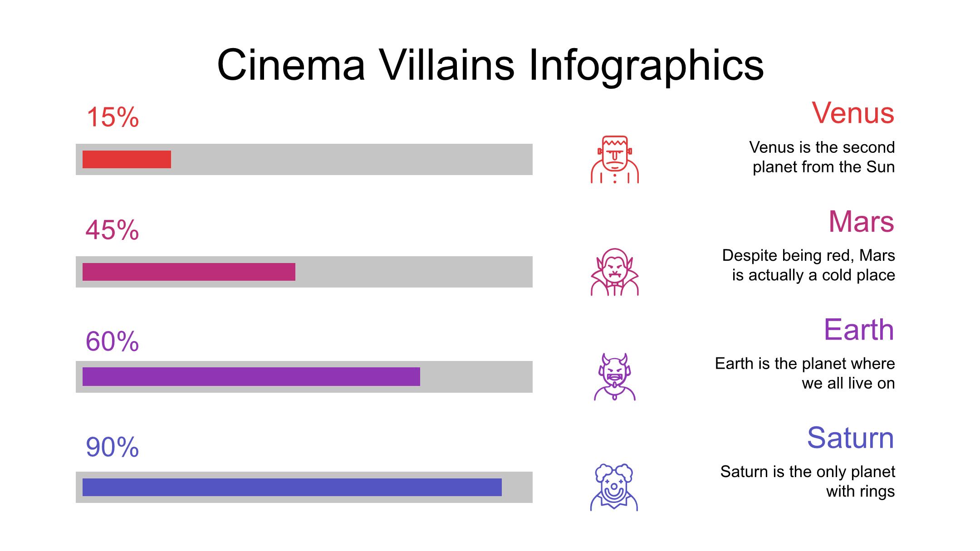
Task: Click the Cinema Villains Infographics title
Action: click(x=490, y=65)
